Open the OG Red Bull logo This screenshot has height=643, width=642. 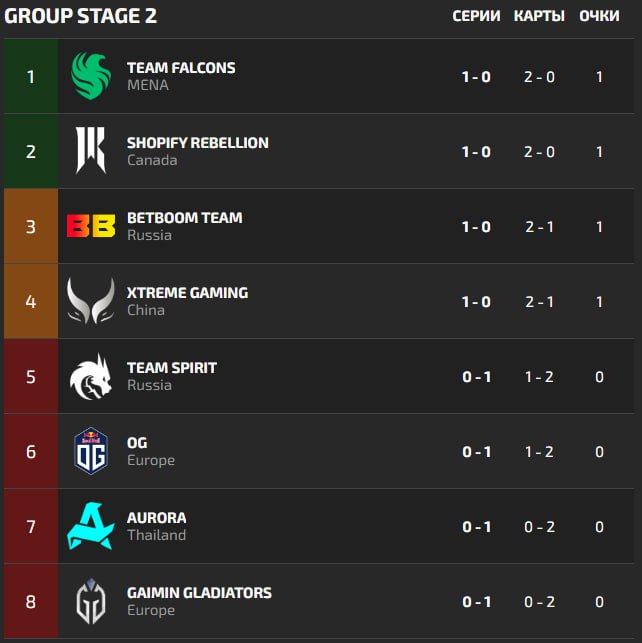tap(91, 451)
